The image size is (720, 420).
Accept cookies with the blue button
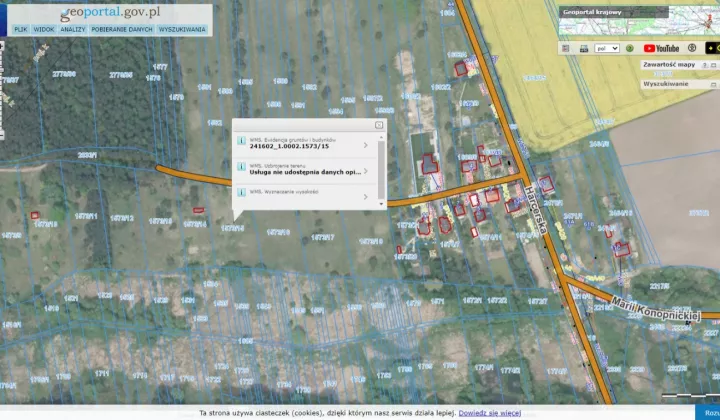(x=708, y=413)
